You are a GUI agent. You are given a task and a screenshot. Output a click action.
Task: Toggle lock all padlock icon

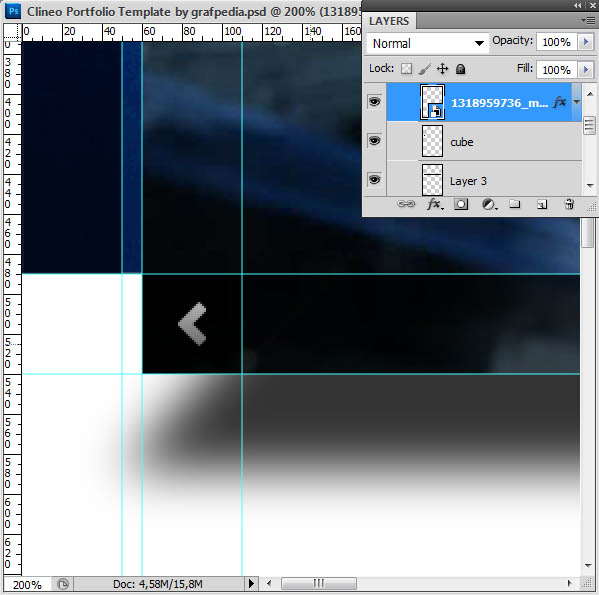[x=461, y=69]
